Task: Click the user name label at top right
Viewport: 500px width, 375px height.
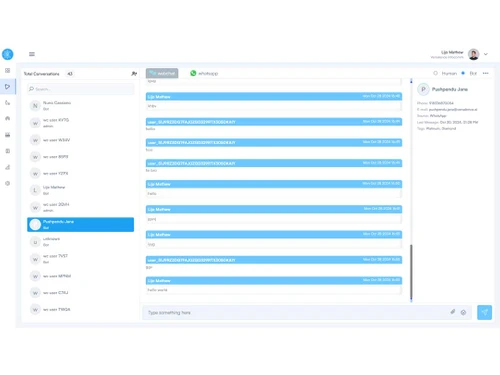Action: pos(452,52)
